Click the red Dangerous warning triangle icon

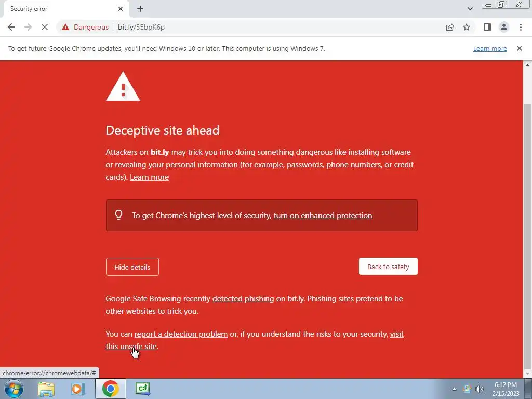click(x=65, y=27)
